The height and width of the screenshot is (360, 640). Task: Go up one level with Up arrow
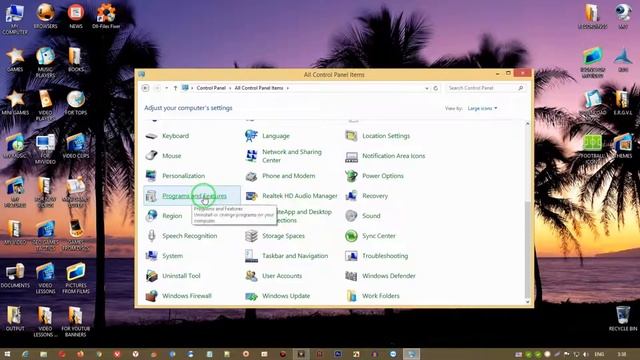click(176, 88)
